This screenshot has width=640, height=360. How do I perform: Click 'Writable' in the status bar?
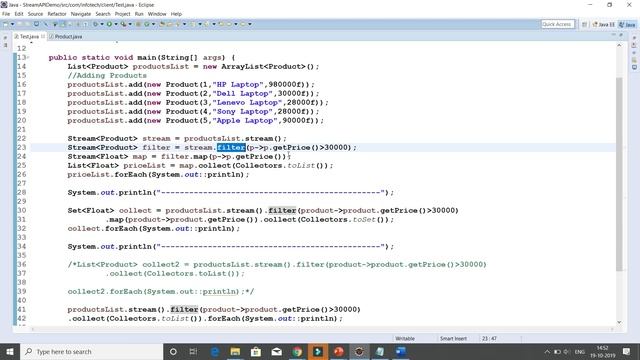coord(405,338)
